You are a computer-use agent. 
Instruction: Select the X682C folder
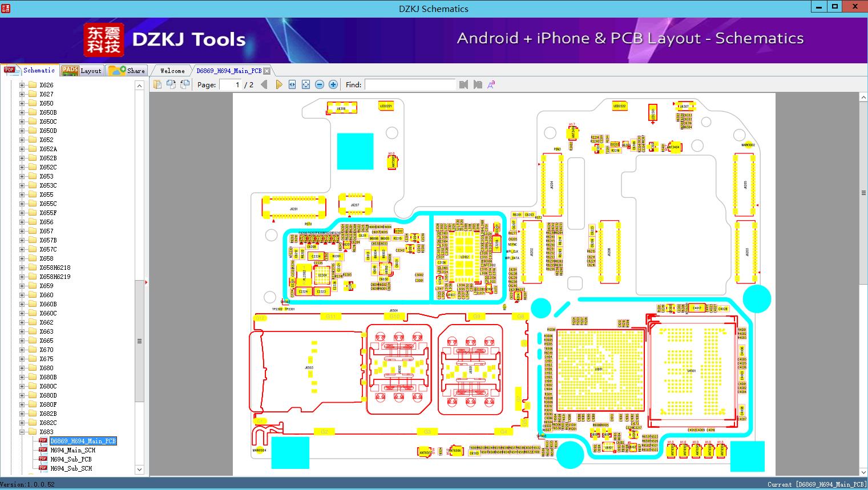[x=48, y=423]
